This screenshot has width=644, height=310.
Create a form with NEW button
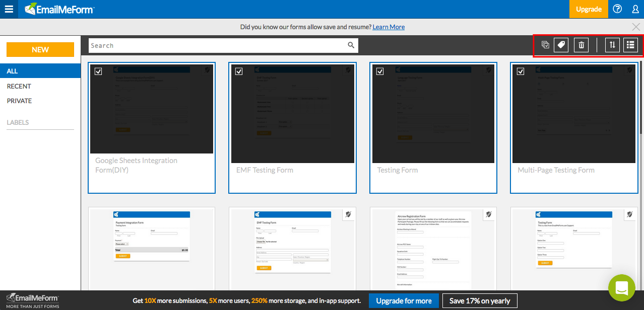(x=40, y=49)
